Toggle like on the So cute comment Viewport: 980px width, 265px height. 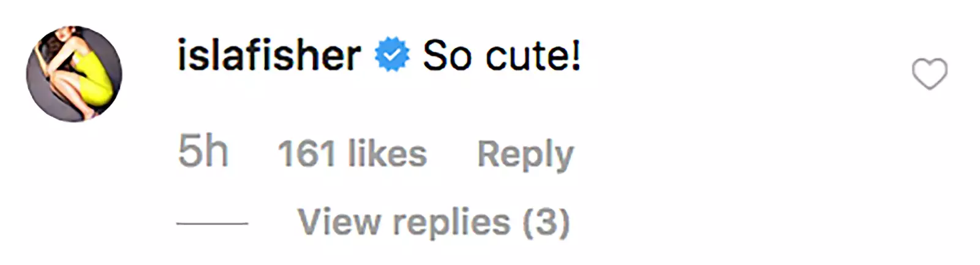pos(929,74)
